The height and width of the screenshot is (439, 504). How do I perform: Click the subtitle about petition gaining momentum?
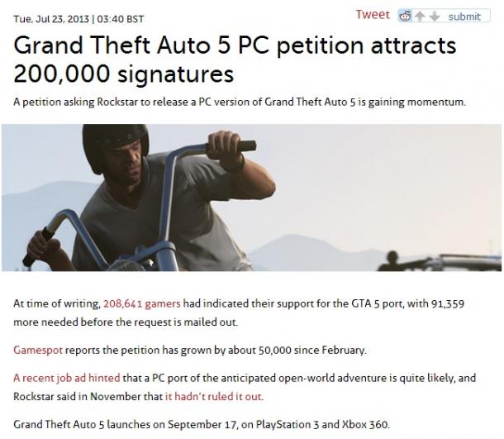(240, 102)
